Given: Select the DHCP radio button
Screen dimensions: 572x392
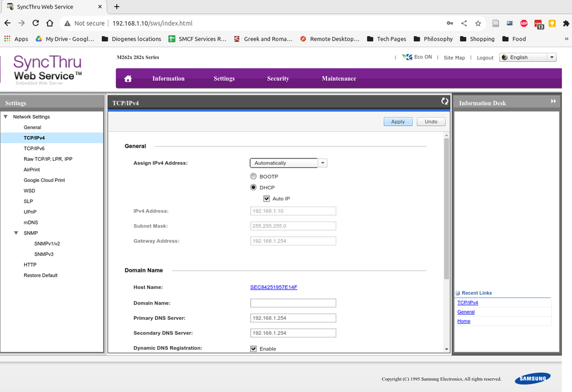Looking at the screenshot, I should tap(253, 187).
